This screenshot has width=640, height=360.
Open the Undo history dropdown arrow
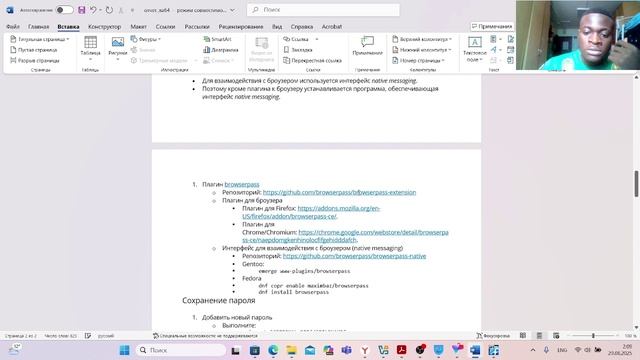coord(100,10)
